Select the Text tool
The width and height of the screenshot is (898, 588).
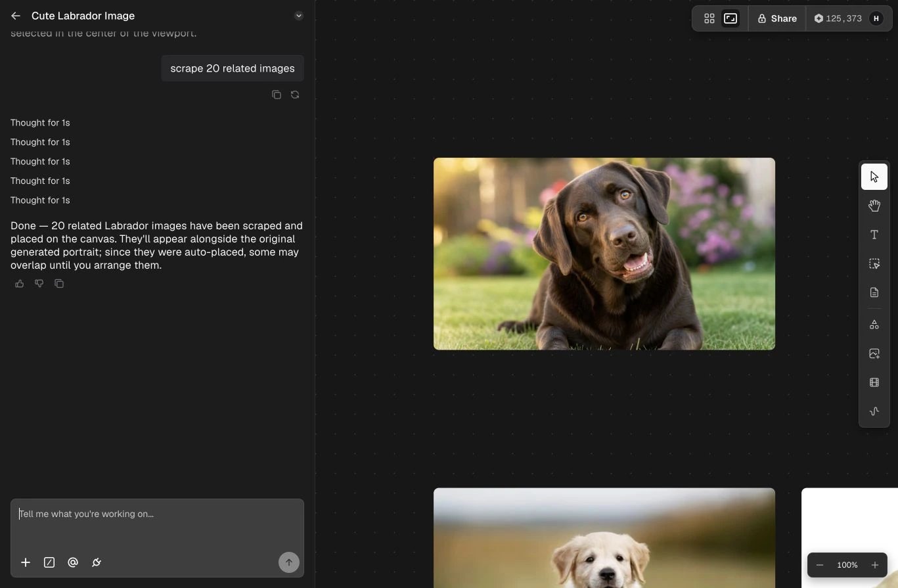point(874,235)
